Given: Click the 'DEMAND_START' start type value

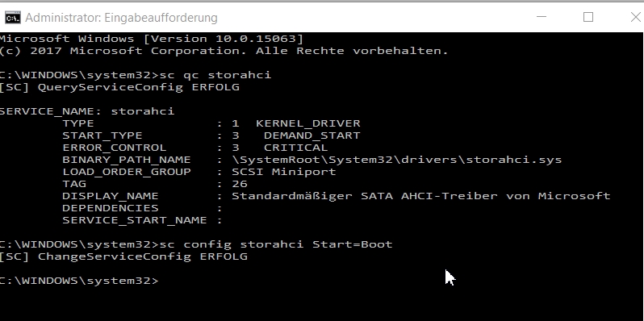Looking at the screenshot, I should pyautogui.click(x=312, y=135).
